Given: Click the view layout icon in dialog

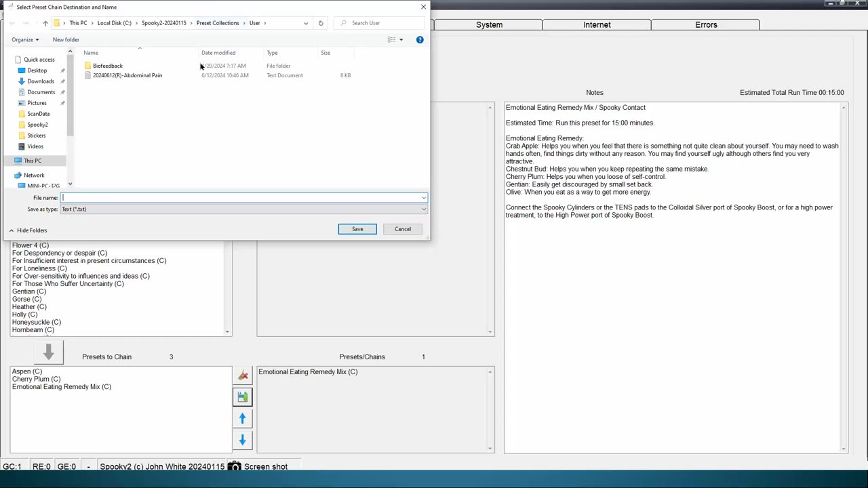Looking at the screenshot, I should click(391, 39).
